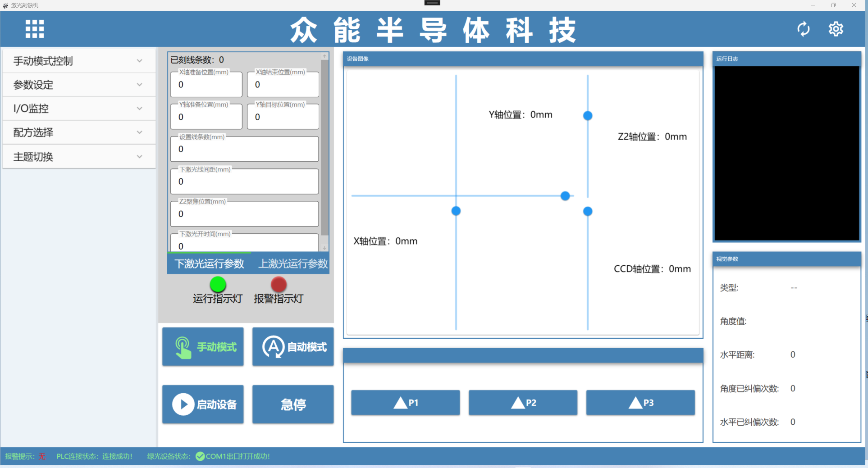Expand the 参数设定 section
Image resolution: width=868 pixels, height=468 pixels.
(79, 85)
